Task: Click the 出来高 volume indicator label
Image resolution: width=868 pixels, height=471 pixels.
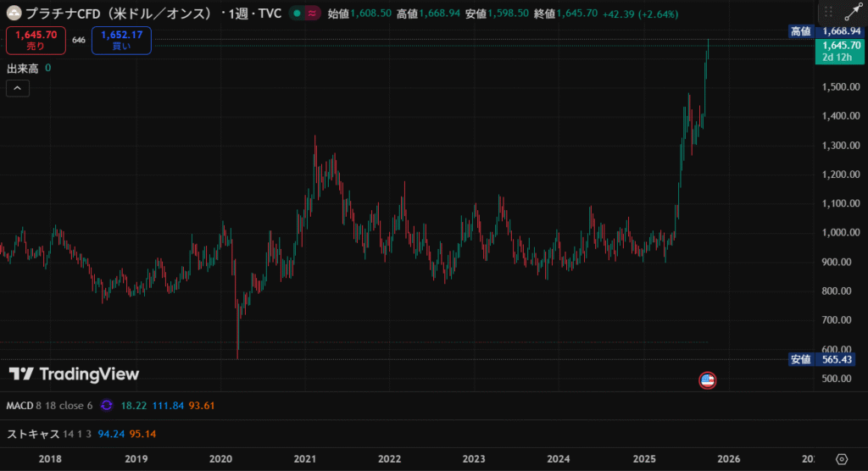Action: pyautogui.click(x=23, y=68)
